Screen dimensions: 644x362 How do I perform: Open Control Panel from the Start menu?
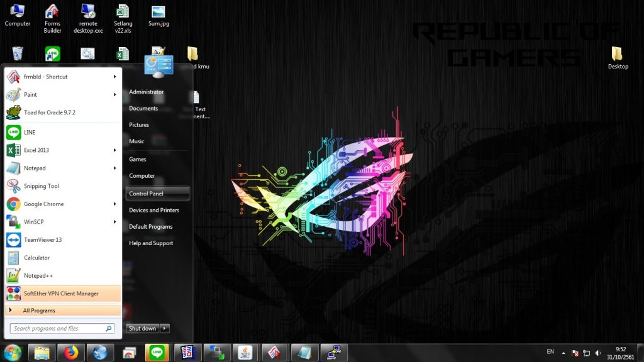click(158, 194)
